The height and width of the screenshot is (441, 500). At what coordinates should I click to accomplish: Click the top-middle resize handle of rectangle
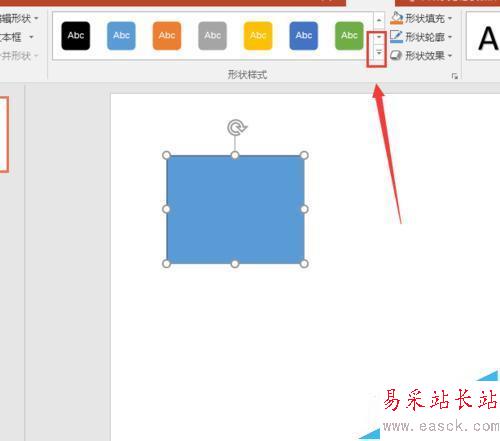pos(235,155)
